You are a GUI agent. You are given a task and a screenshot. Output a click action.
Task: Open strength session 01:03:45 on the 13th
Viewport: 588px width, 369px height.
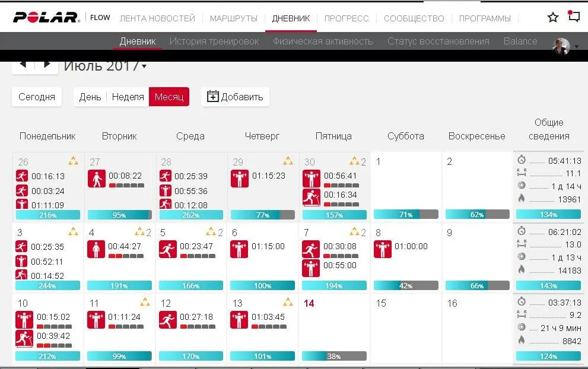tap(258, 320)
